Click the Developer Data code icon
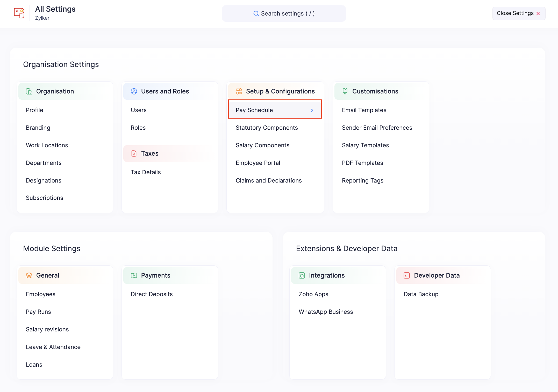Image resolution: width=558 pixels, height=392 pixels. point(407,275)
